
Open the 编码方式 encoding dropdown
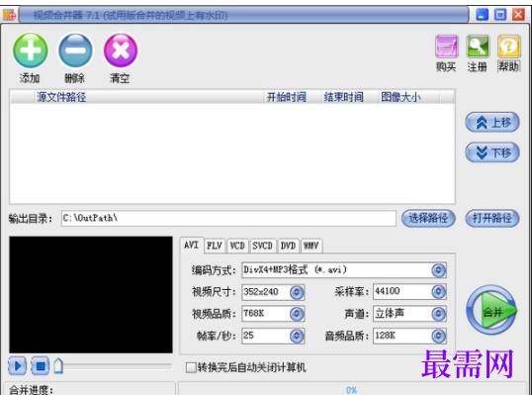point(439,270)
